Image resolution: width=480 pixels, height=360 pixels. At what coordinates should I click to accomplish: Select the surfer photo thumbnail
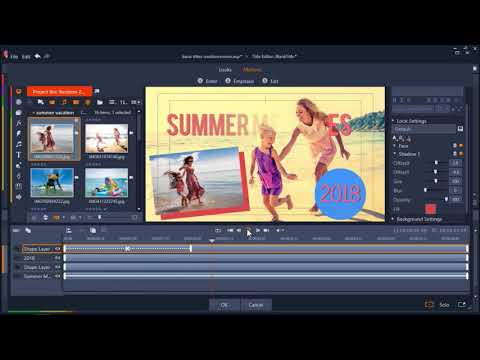pos(52,183)
